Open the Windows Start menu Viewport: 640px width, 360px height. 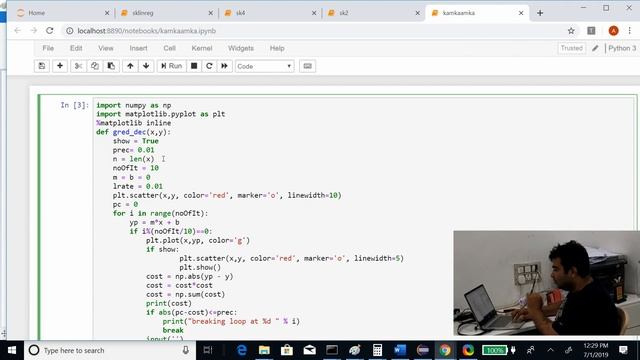[x=12, y=350]
